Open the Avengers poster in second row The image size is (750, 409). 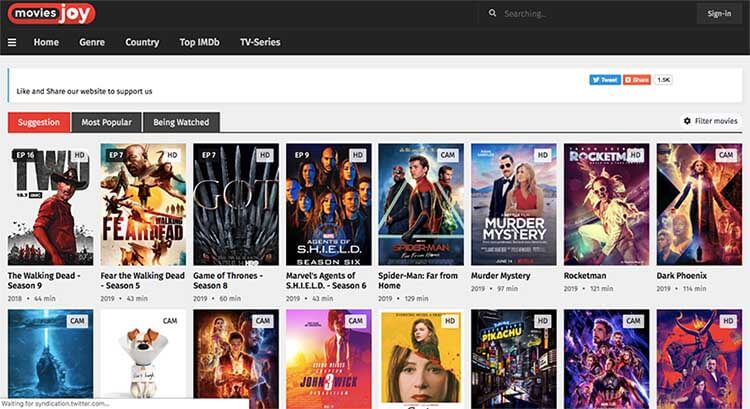click(x=607, y=359)
